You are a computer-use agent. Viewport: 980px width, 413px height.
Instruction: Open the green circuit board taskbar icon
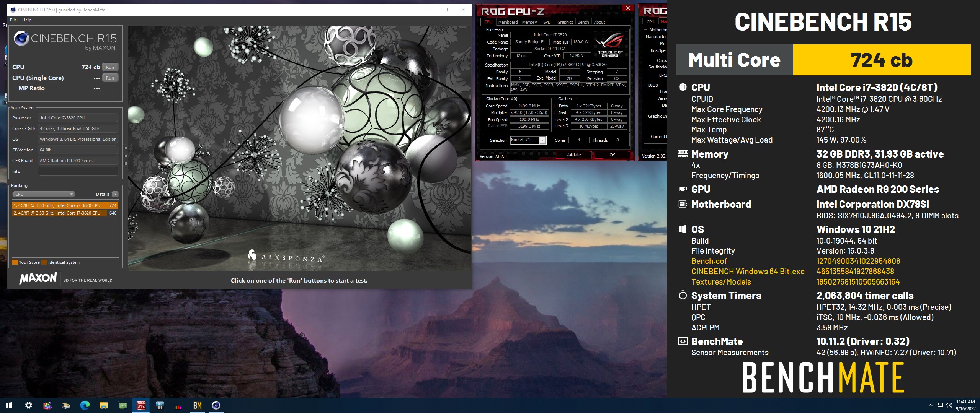[x=122, y=405]
